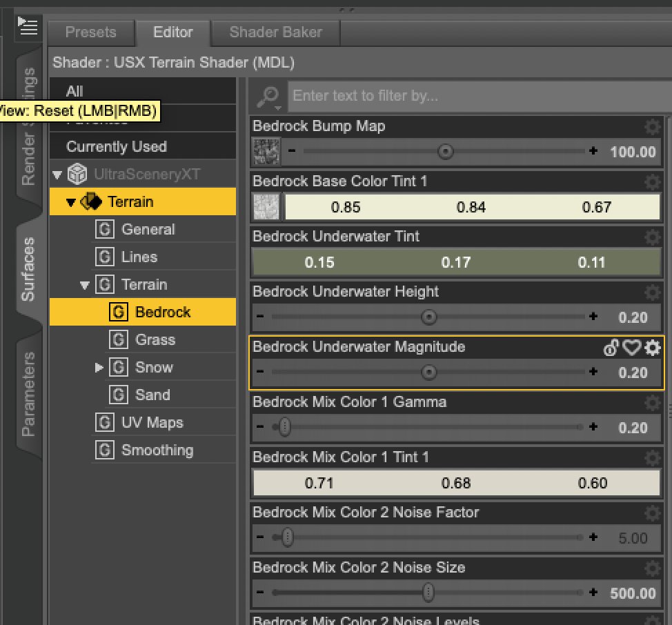This screenshot has height=625, width=672.
Task: Expand the Snow group node
Action: click(x=99, y=368)
